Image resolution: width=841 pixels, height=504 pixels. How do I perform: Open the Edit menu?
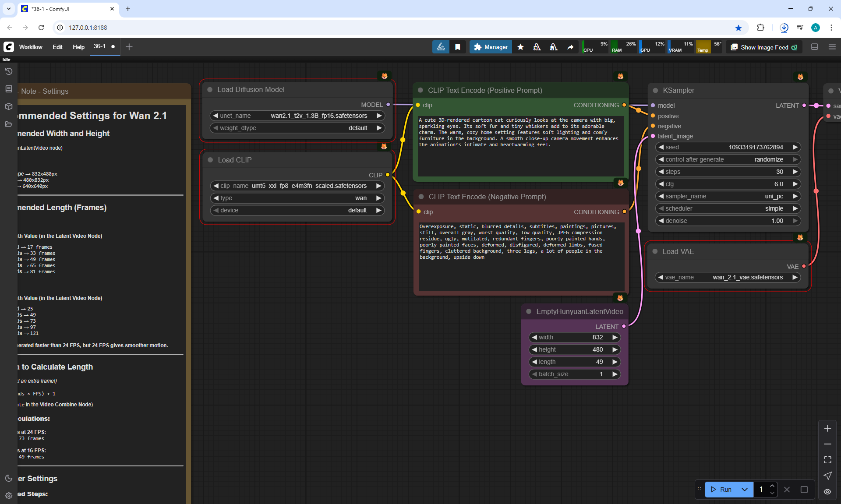pyautogui.click(x=57, y=47)
